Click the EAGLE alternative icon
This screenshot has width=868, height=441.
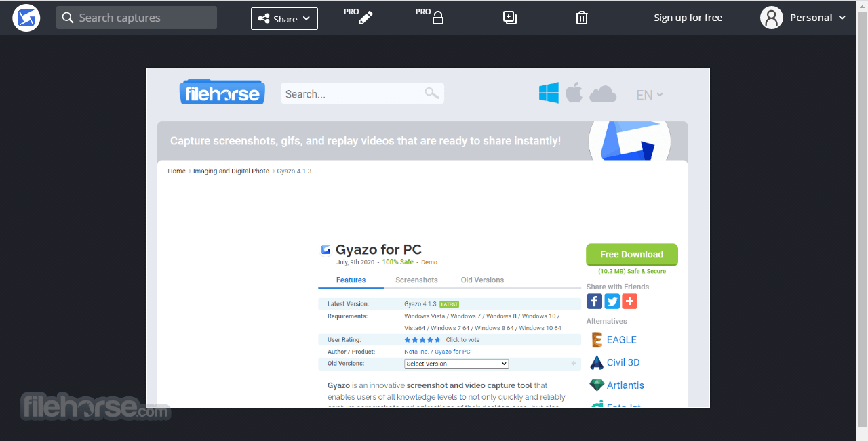point(597,339)
